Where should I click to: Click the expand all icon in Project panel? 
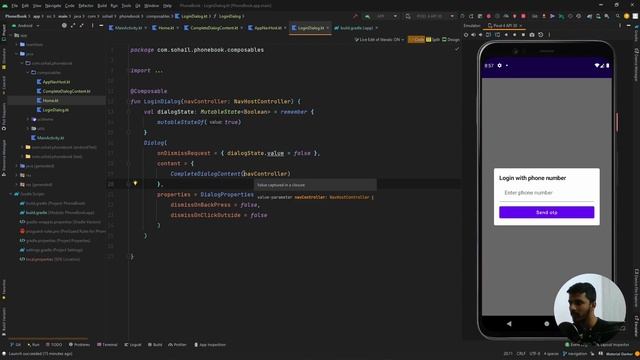[73, 25]
